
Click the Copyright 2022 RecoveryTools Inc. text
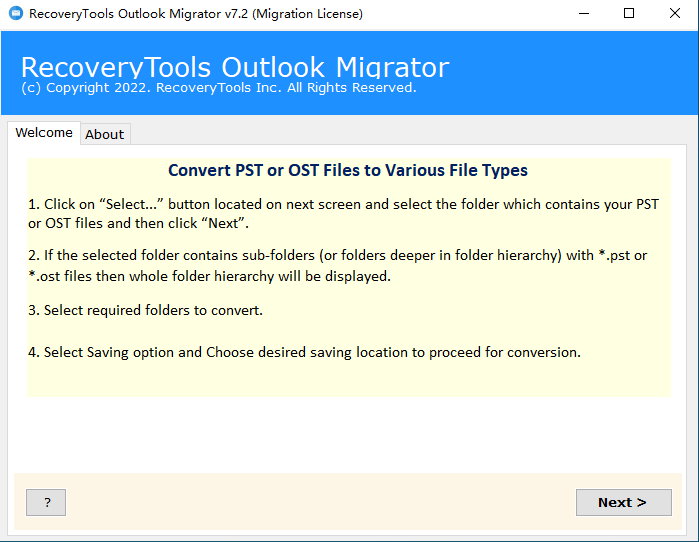[218, 88]
